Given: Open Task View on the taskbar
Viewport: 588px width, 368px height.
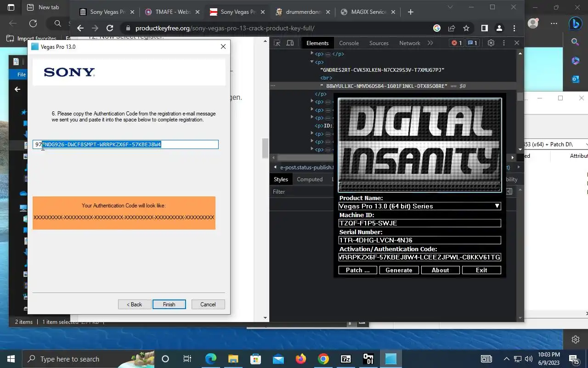Looking at the screenshot, I should coord(187,359).
